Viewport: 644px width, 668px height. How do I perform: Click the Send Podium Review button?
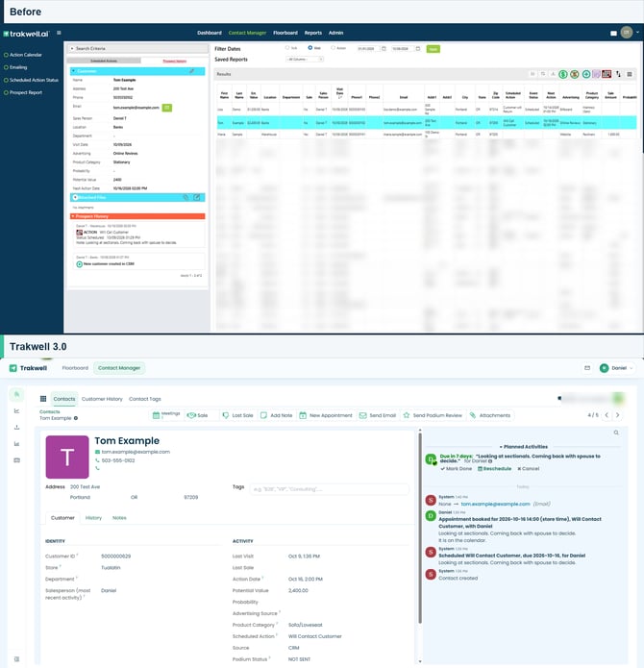pyautogui.click(x=433, y=415)
